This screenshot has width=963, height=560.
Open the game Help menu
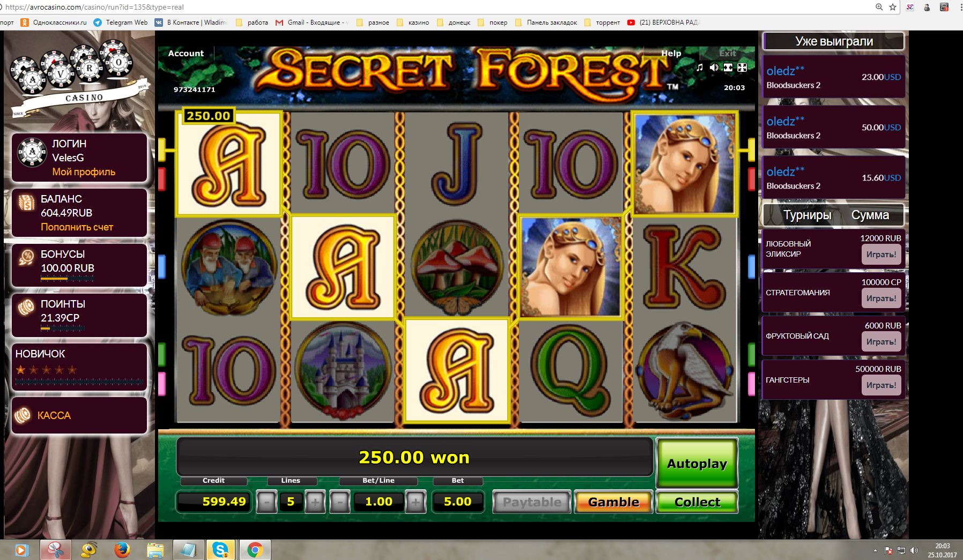click(671, 53)
